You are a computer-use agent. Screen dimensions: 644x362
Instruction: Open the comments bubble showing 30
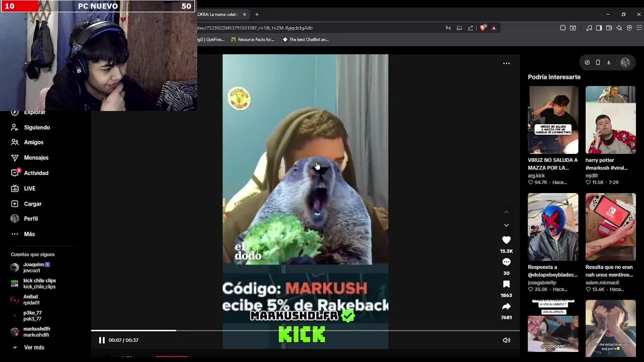tap(506, 262)
